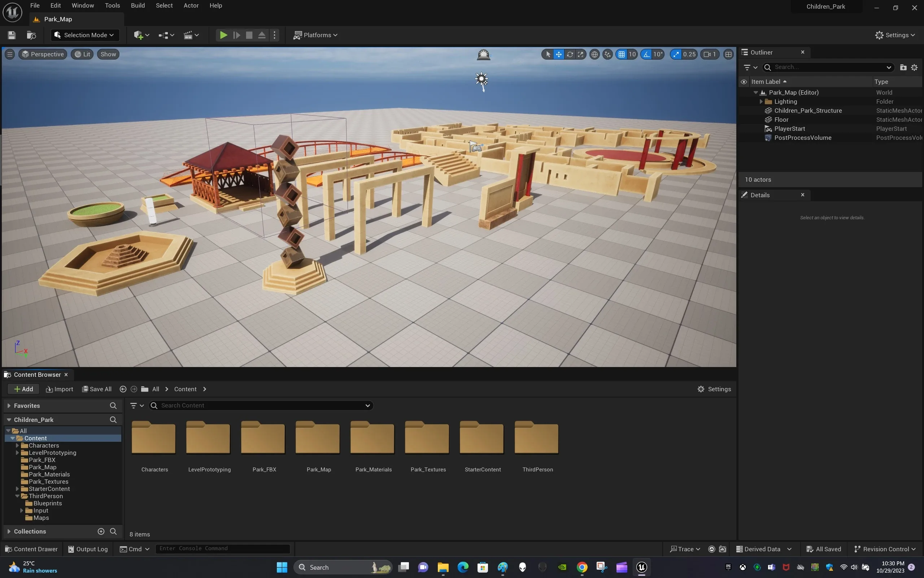924x578 pixels.
Task: Activate the translate move tool in viewport
Action: tap(559, 54)
